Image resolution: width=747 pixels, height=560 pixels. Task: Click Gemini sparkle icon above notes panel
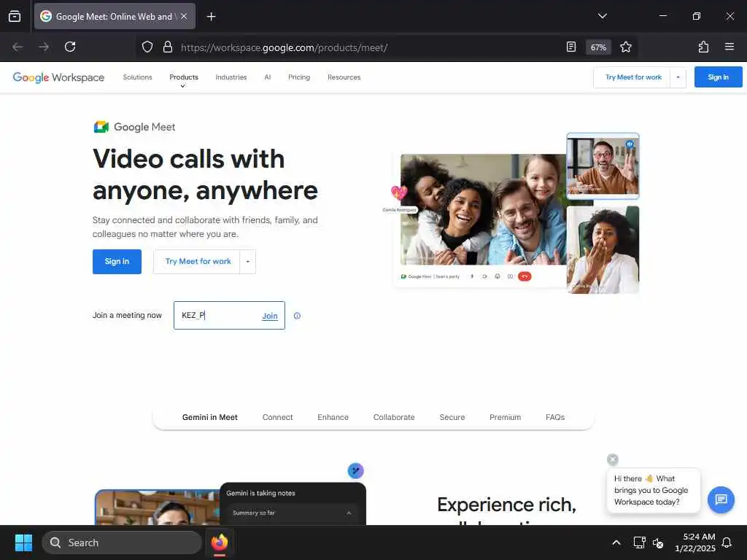tap(355, 470)
